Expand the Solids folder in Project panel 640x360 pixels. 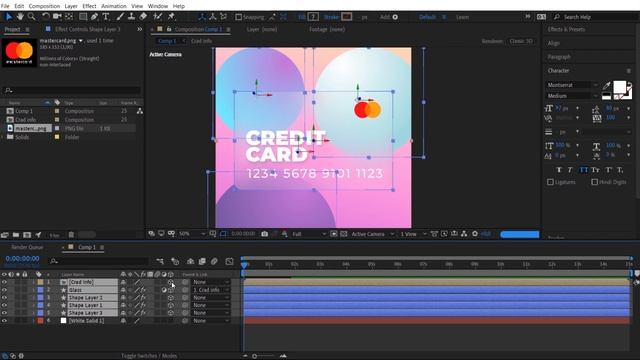click(x=3, y=137)
